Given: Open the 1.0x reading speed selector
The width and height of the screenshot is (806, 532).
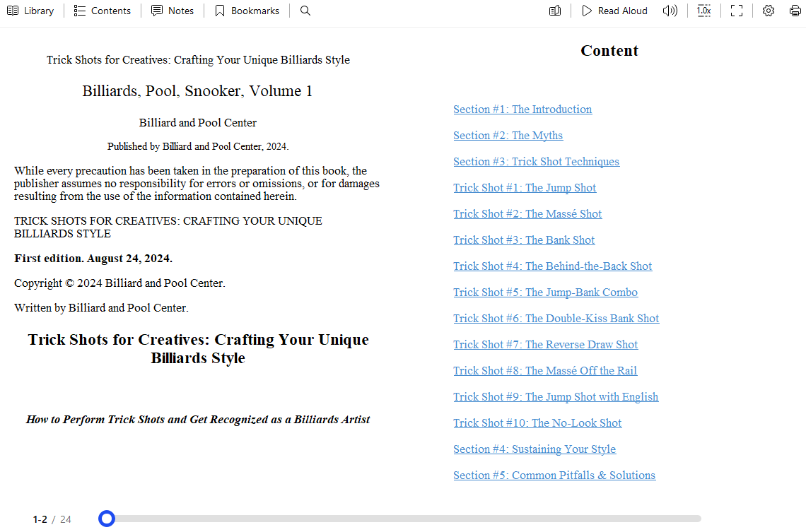Looking at the screenshot, I should (703, 11).
